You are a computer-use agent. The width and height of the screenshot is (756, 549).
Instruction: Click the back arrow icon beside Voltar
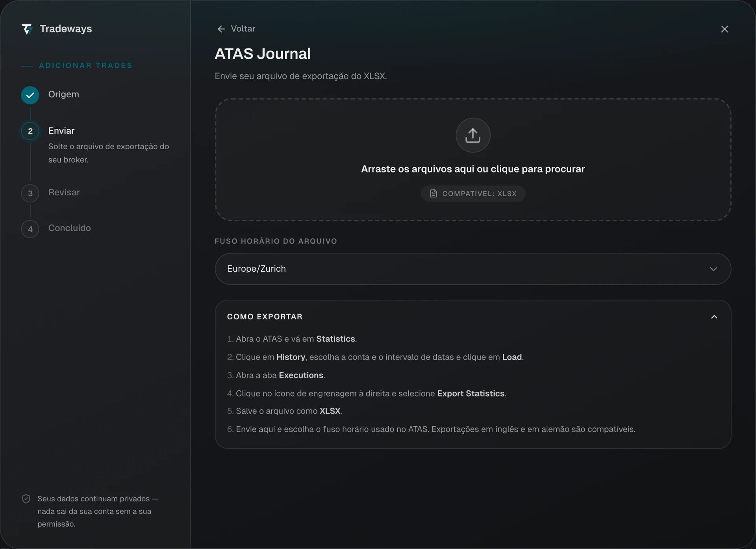221,29
